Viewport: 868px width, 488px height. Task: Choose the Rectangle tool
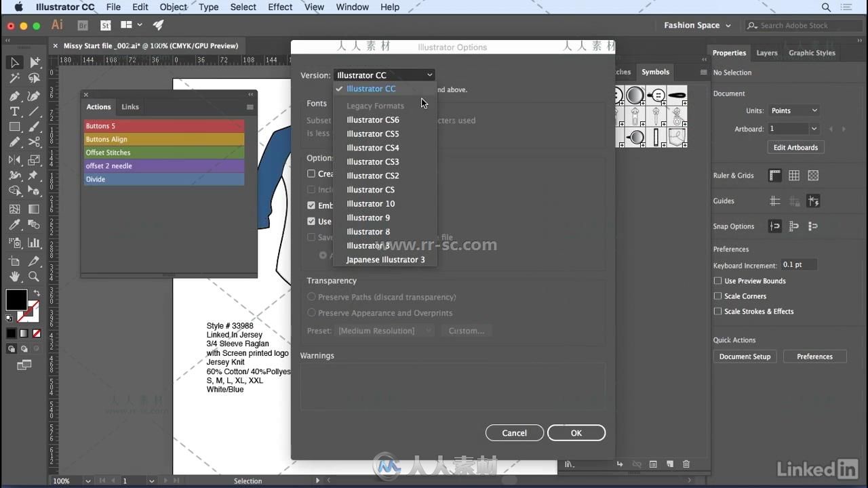tap(14, 127)
